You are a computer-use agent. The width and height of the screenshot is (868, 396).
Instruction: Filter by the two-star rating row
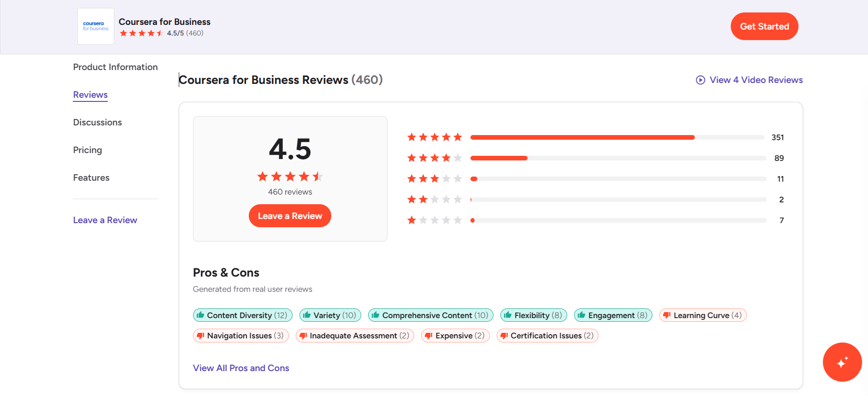click(x=595, y=200)
